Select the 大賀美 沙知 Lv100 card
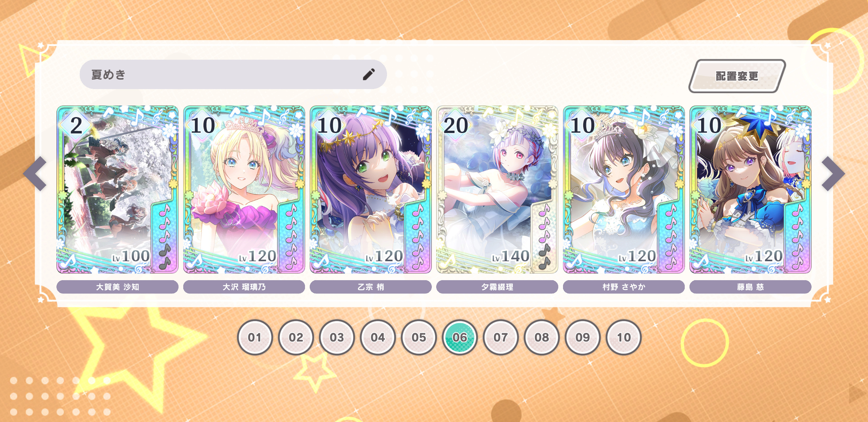868x422 pixels. click(x=117, y=190)
